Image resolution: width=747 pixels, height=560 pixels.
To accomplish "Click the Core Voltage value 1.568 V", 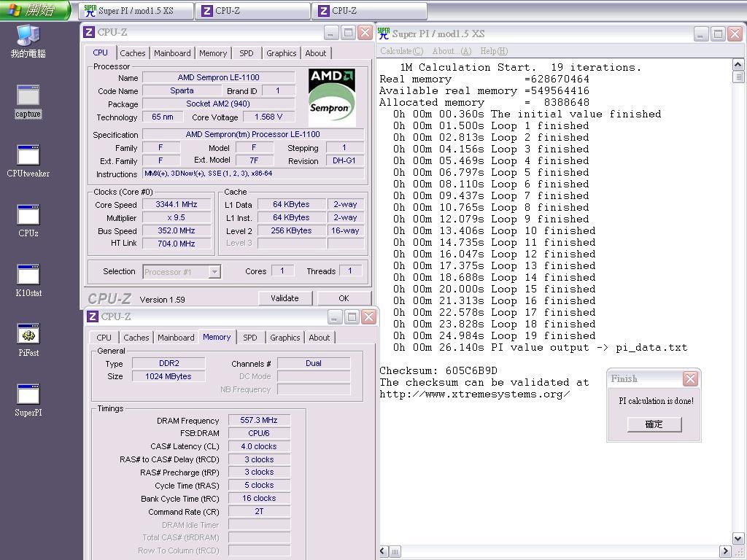I will [x=268, y=117].
